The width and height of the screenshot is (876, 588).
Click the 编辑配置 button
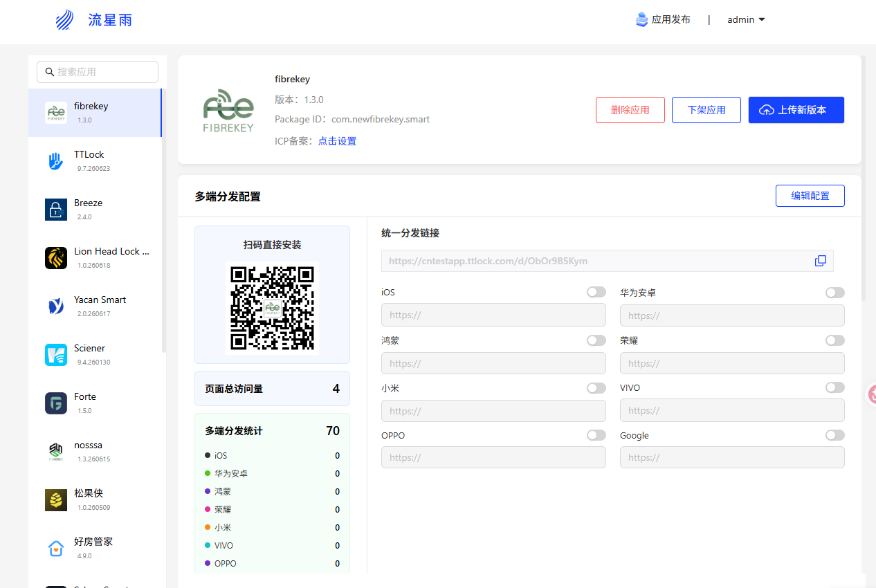pyautogui.click(x=810, y=196)
